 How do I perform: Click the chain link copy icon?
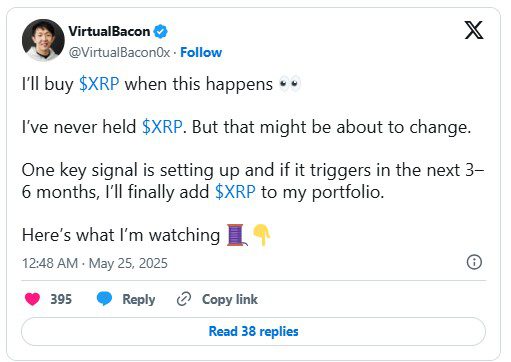tap(184, 299)
